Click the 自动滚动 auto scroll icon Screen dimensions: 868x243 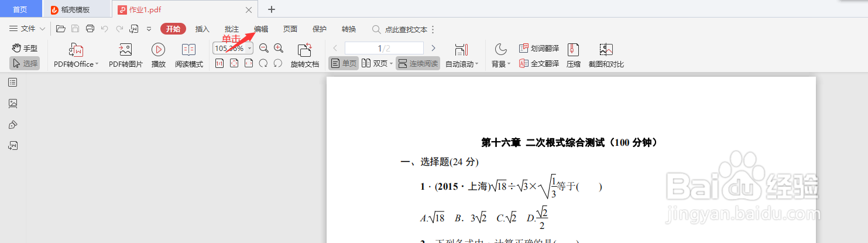click(461, 50)
